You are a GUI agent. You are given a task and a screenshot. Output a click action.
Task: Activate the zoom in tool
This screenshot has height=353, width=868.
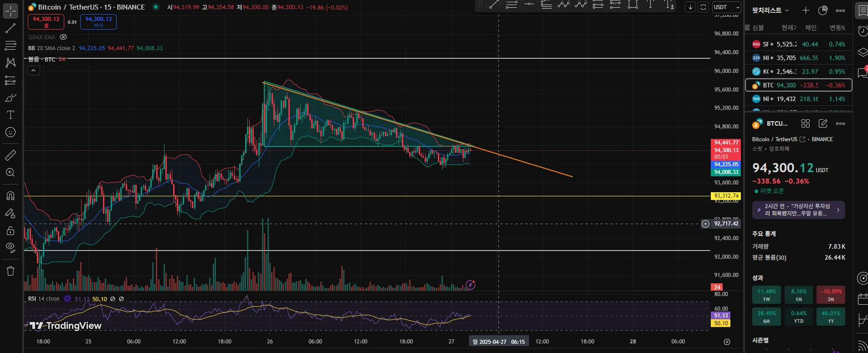point(10,173)
